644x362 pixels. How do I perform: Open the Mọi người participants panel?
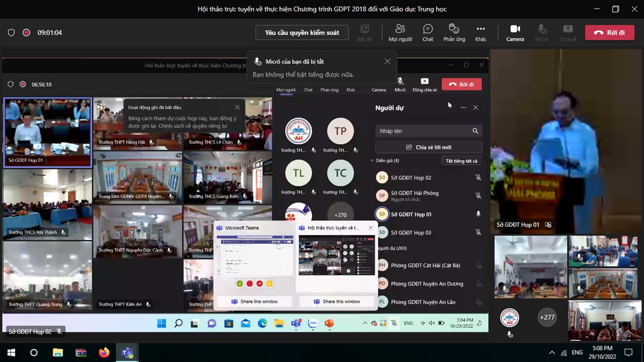point(400,32)
